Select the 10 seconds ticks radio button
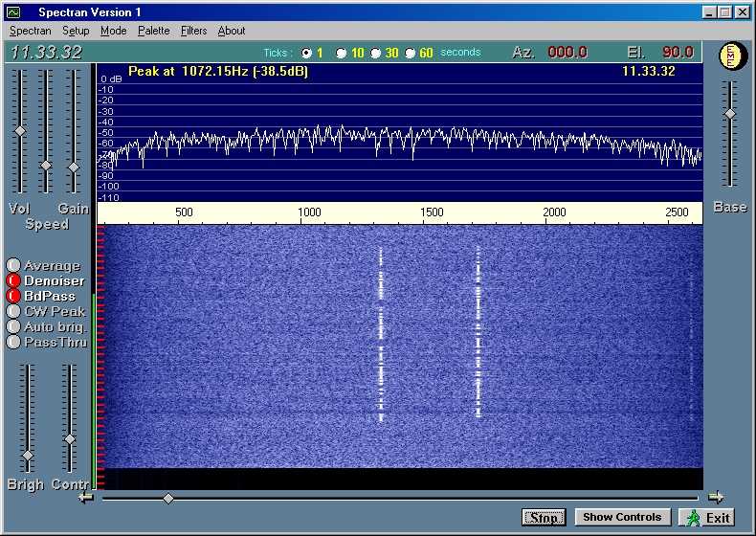756x536 pixels. (342, 53)
